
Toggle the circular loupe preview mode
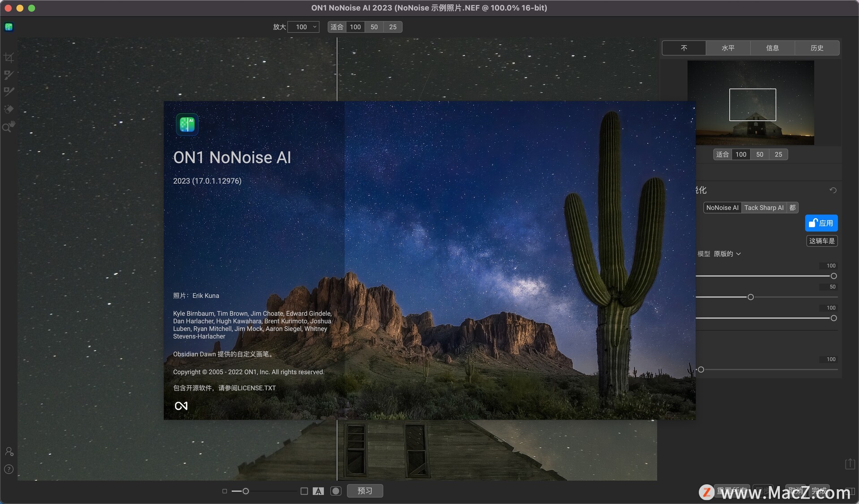(336, 491)
